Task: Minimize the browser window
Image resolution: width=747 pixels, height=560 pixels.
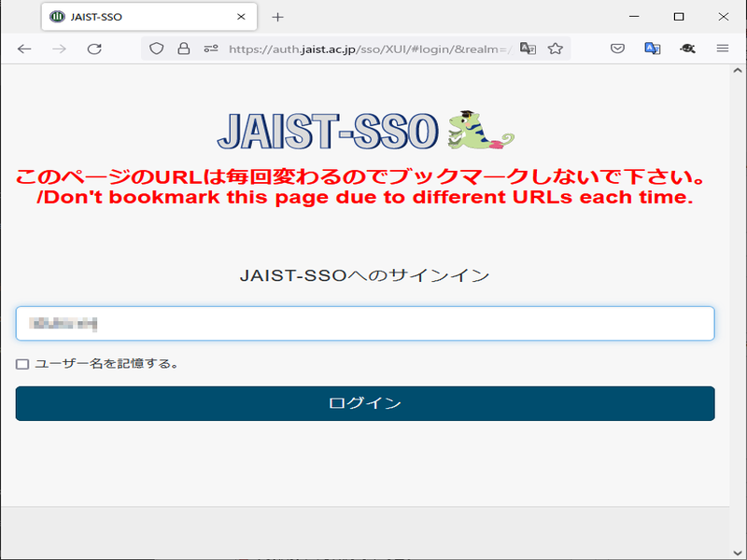Action: click(x=634, y=17)
